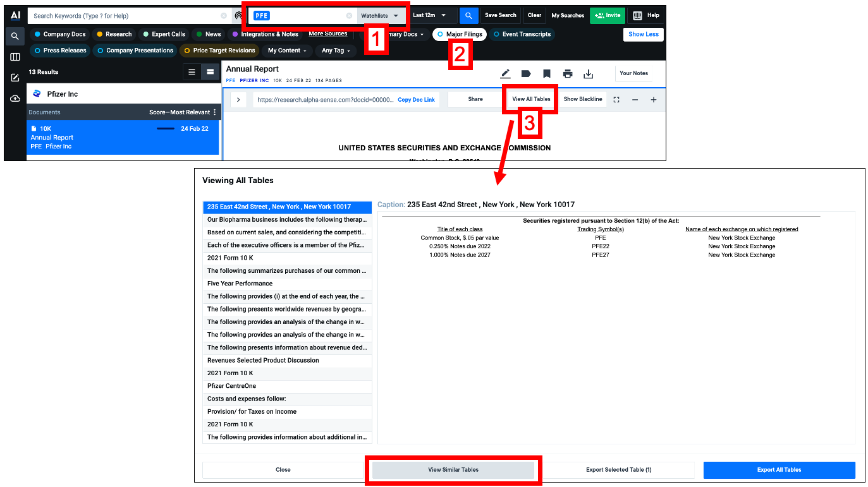Viewport: 868px width, 487px height.
Task: Open the More Sources link
Action: click(327, 34)
